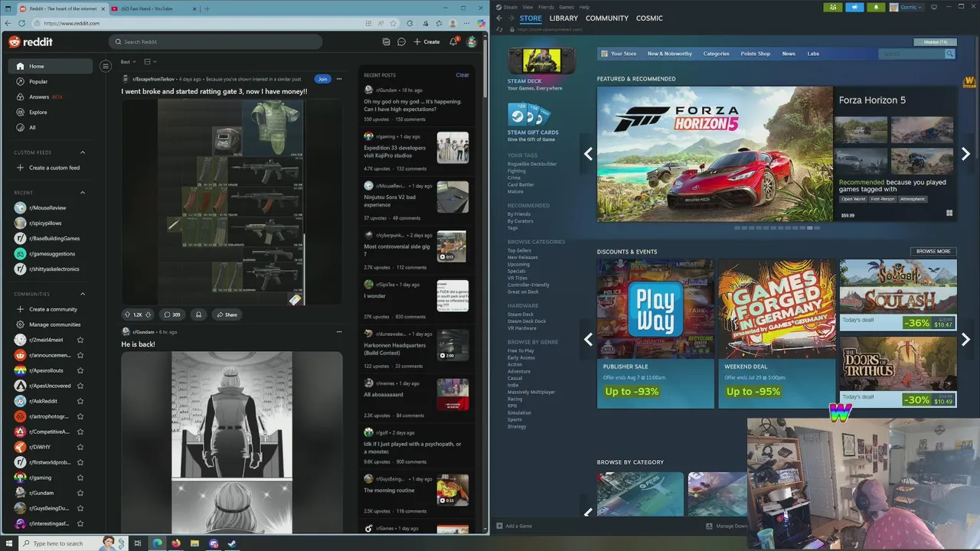
Task: Switch to the Steam COMMUNITY tab
Action: tap(607, 18)
